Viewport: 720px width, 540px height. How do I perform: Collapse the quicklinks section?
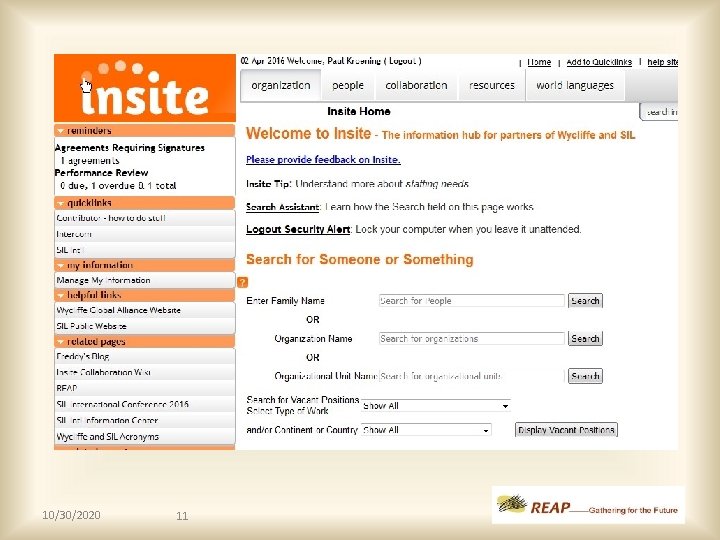click(x=60, y=203)
